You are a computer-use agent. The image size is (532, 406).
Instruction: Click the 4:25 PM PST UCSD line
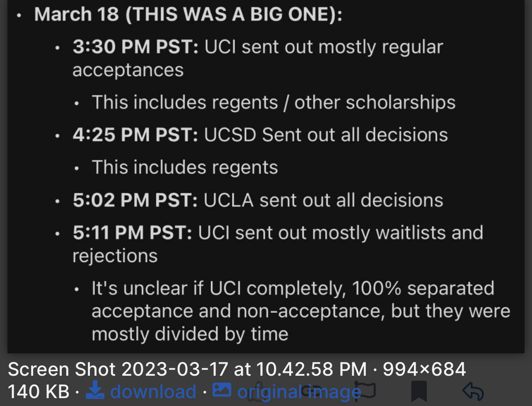tap(260, 135)
